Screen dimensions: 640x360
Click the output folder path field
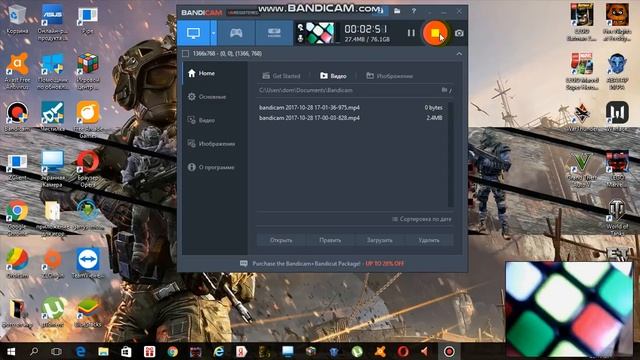[x=348, y=90]
